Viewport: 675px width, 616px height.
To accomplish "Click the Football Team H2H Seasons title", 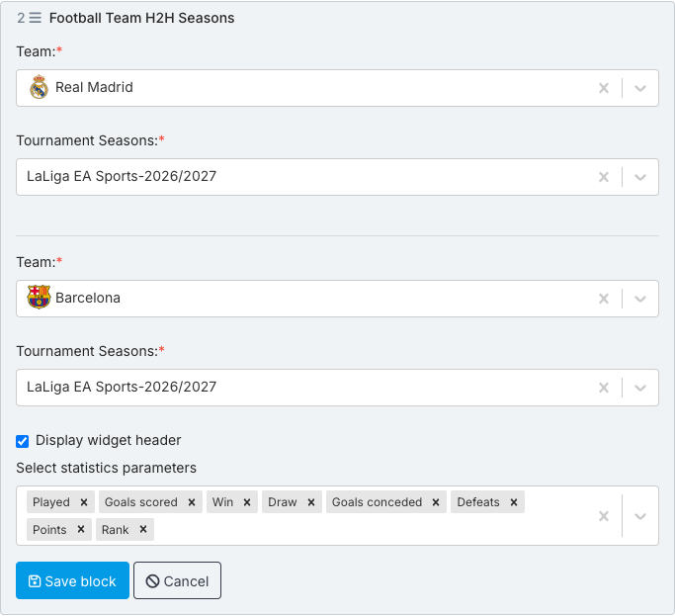I will (x=141, y=18).
